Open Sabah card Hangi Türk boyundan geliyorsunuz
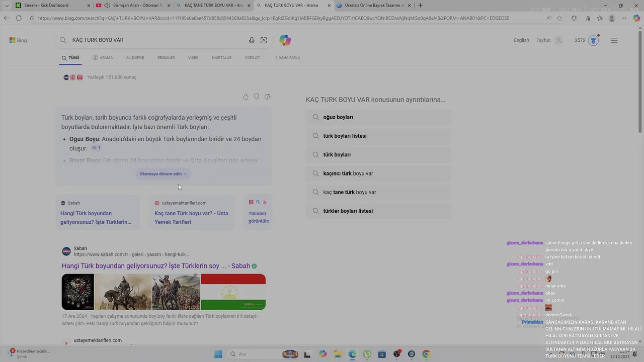 (97, 212)
